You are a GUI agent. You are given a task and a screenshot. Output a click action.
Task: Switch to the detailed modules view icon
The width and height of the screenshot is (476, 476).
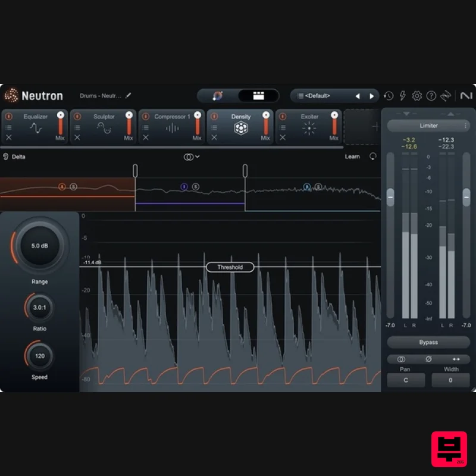point(258,96)
